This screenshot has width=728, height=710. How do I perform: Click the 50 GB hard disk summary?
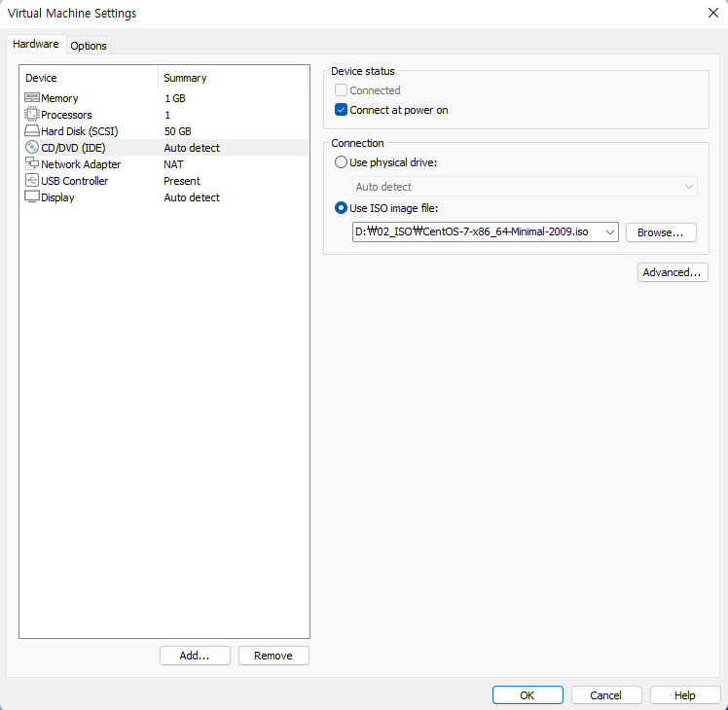[x=178, y=131]
